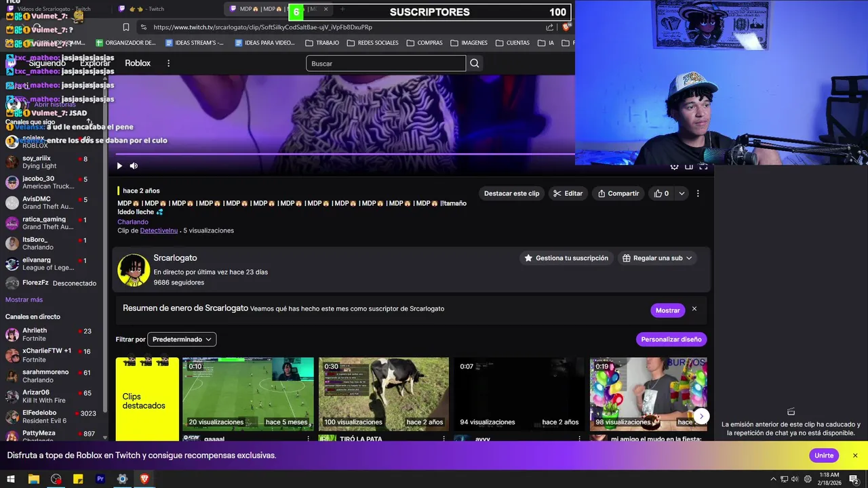Screen dimensions: 868x488
Task: Click Personalizar diseño button
Action: coord(671,339)
